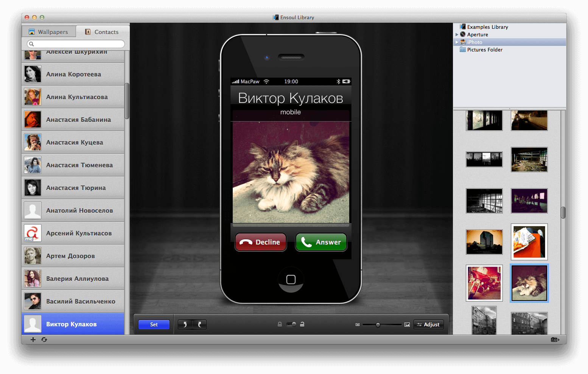
Task: Select contact Василий Васильченко
Action: 73,301
